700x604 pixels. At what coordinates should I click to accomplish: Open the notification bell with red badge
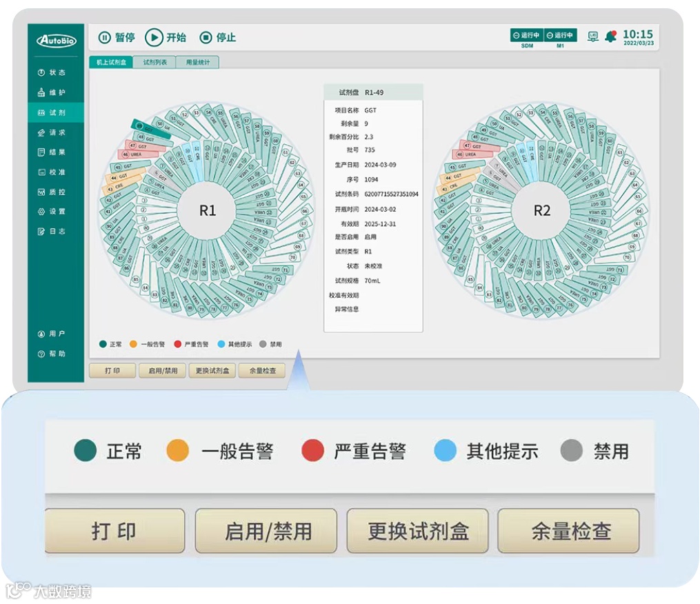point(610,36)
